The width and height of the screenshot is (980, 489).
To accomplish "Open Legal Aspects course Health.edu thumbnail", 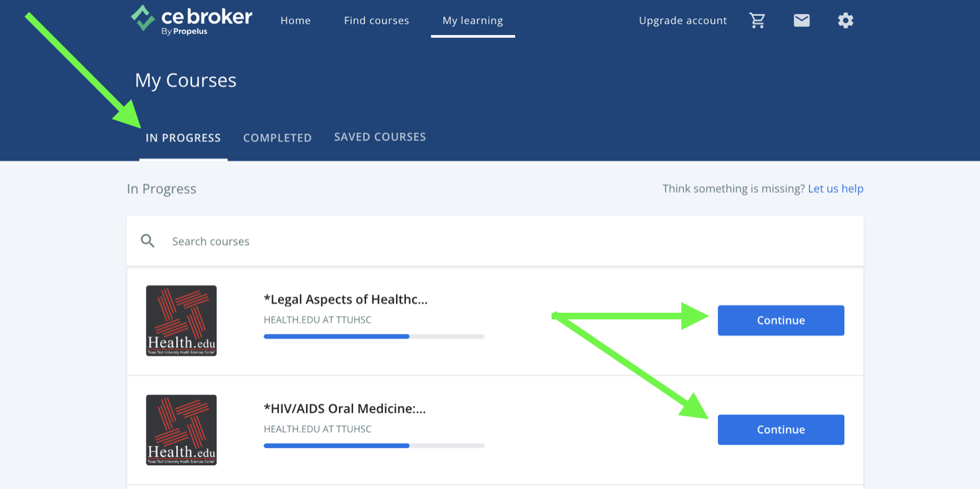I will (x=181, y=321).
